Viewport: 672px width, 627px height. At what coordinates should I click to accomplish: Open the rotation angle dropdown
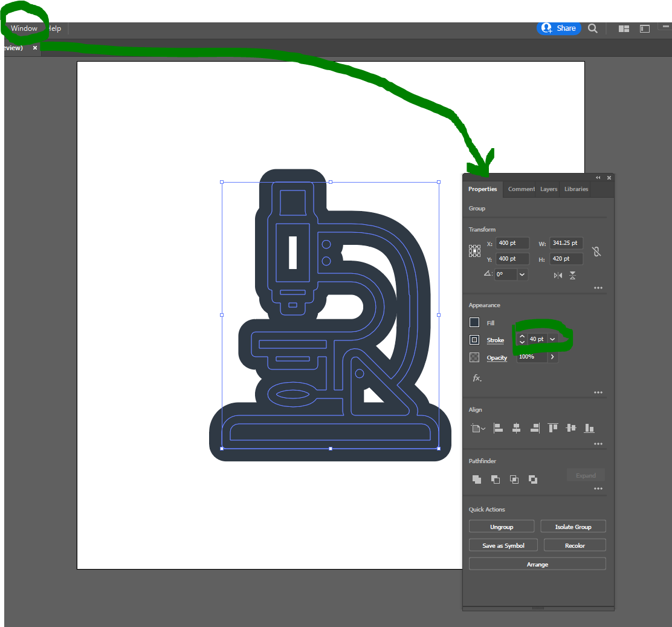point(521,275)
